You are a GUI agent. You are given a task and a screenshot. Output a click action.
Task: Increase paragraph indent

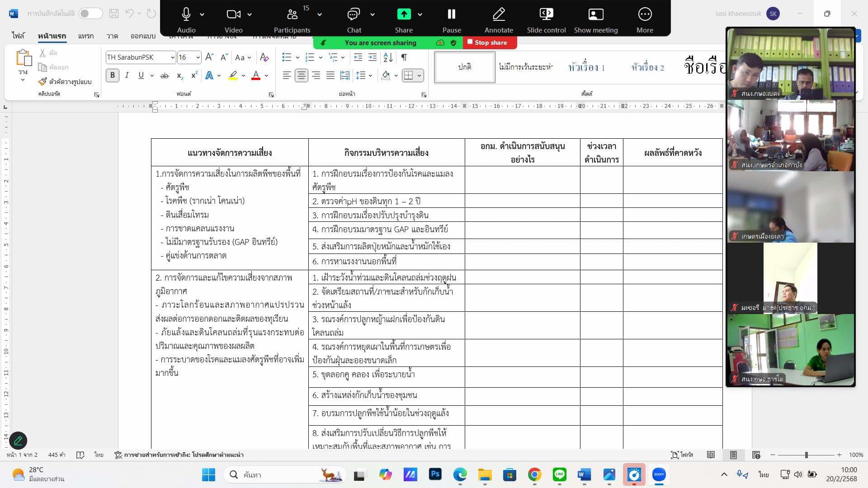click(373, 57)
